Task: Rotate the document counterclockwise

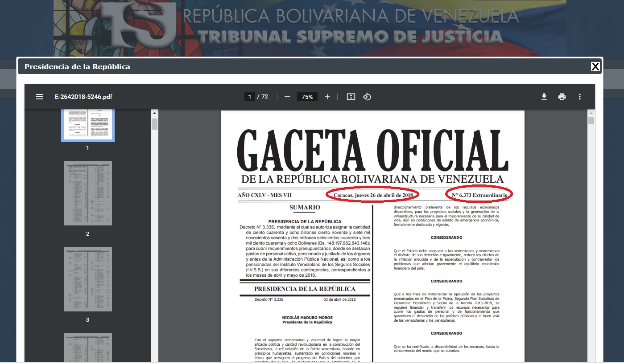Action: pos(367,97)
